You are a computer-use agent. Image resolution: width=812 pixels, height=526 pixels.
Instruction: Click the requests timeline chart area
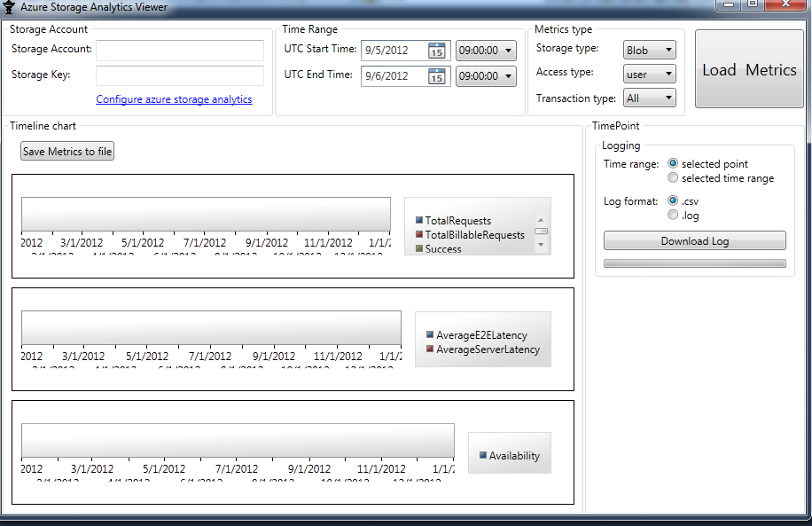[207, 214]
